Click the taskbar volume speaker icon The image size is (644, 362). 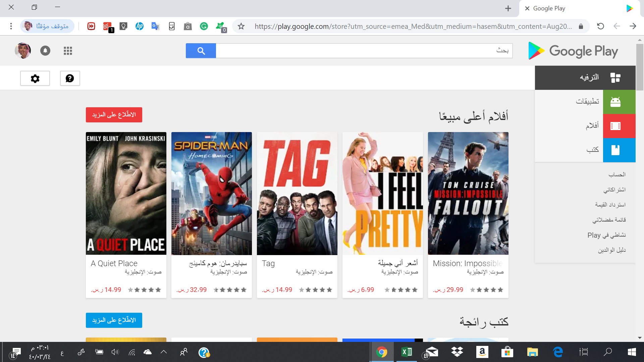[115, 352]
